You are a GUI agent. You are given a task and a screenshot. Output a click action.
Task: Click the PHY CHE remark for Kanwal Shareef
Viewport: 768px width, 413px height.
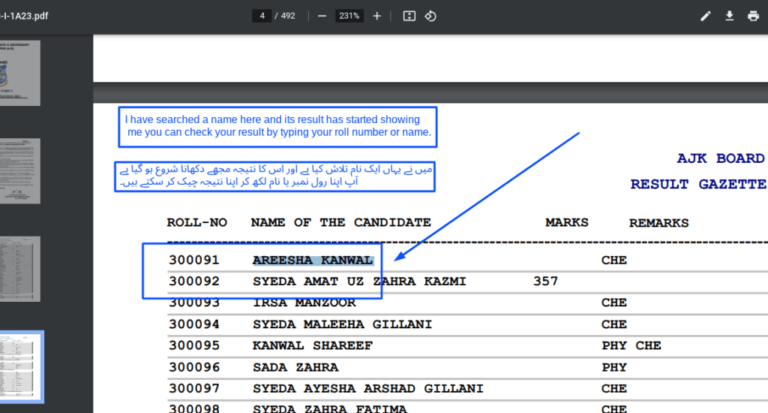pos(631,346)
